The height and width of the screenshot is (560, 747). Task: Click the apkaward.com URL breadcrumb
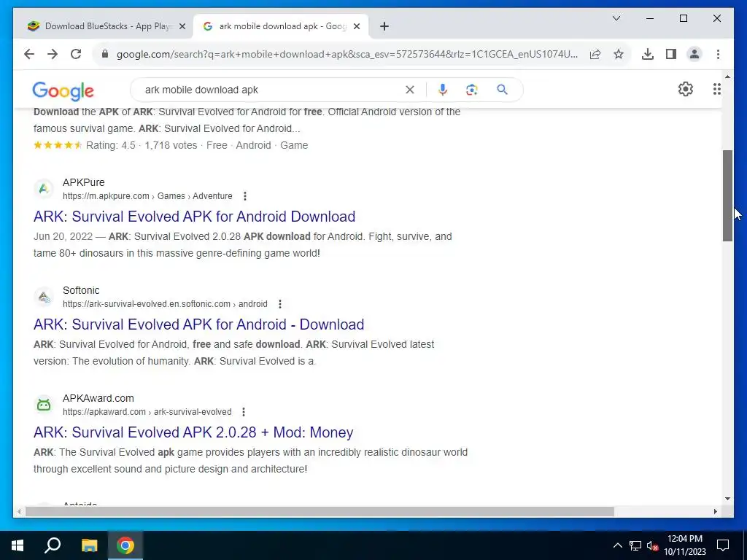[x=147, y=412]
